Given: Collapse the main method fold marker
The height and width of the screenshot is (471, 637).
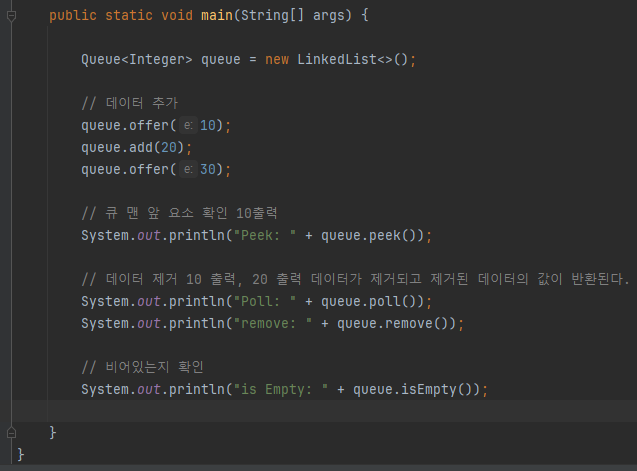Looking at the screenshot, I should coord(11,16).
